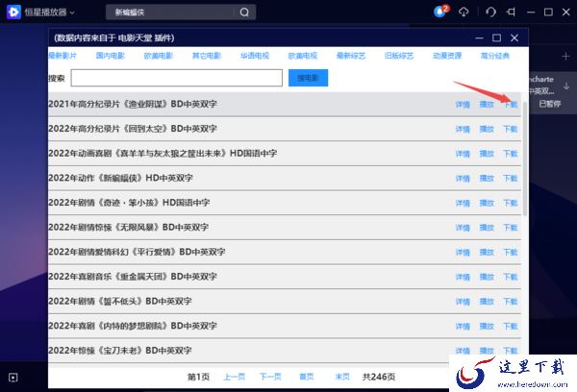Click 播放 for 重金属天团
The image size is (577, 392).
tap(487, 277)
